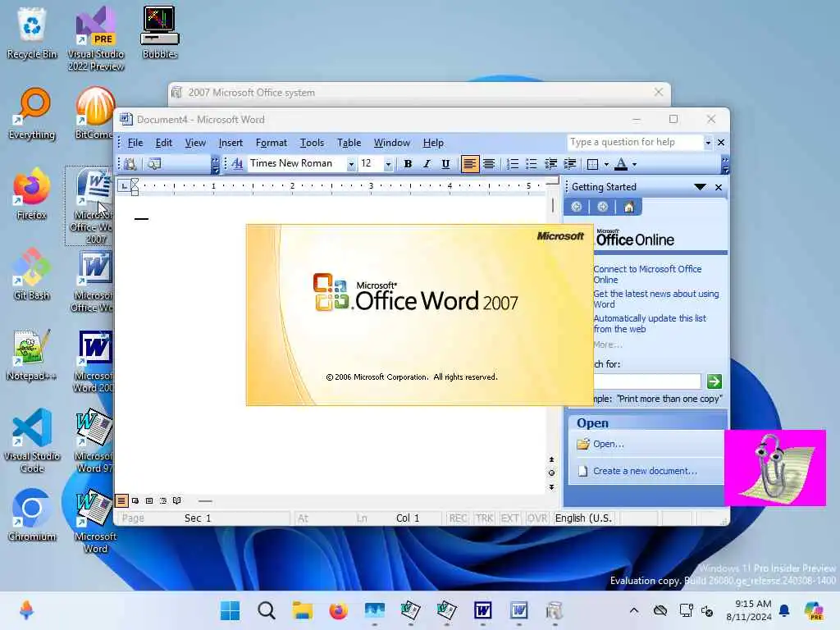This screenshot has height=630, width=840.
Task: Click the Home icon in task pane
Action: (629, 207)
